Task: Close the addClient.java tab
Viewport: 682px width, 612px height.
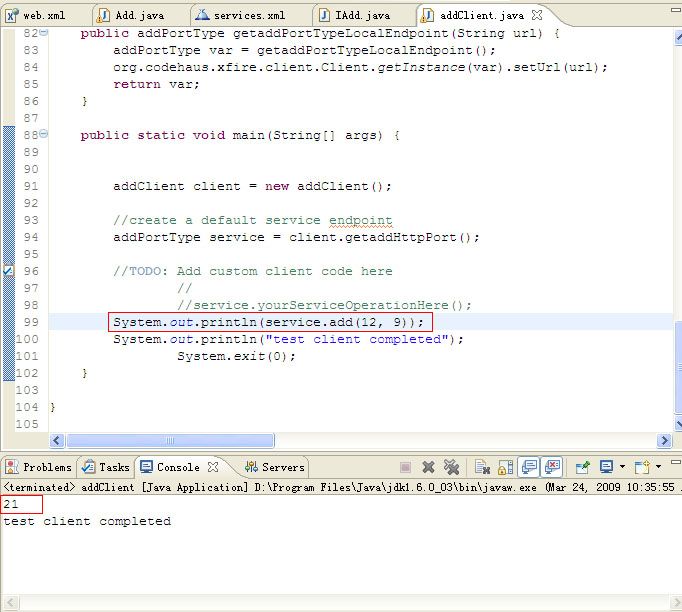Action: [537, 15]
